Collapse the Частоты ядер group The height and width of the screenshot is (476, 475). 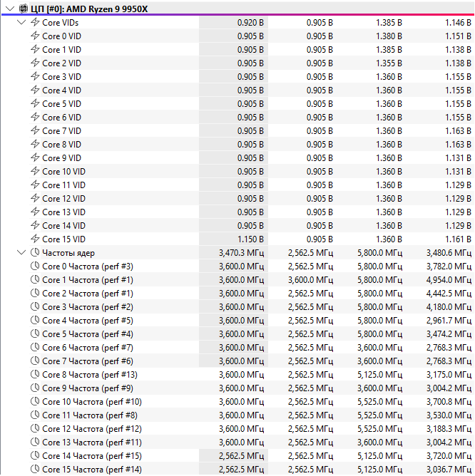click(x=21, y=252)
